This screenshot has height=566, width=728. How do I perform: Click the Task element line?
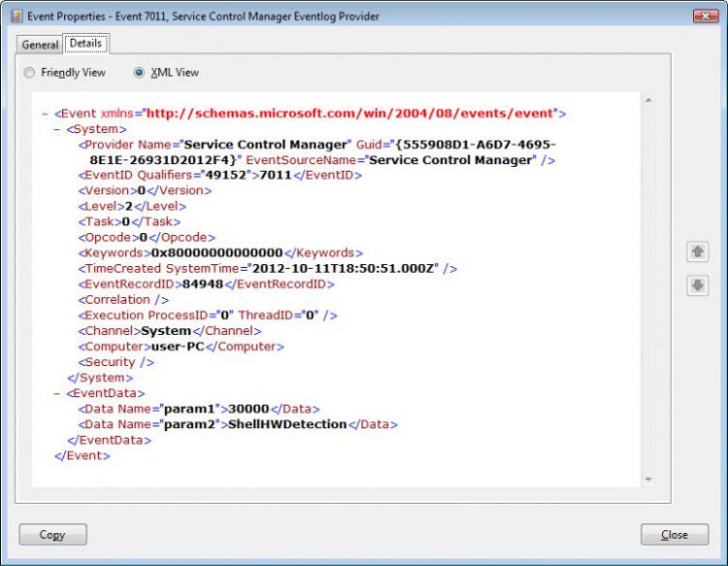click(x=129, y=221)
